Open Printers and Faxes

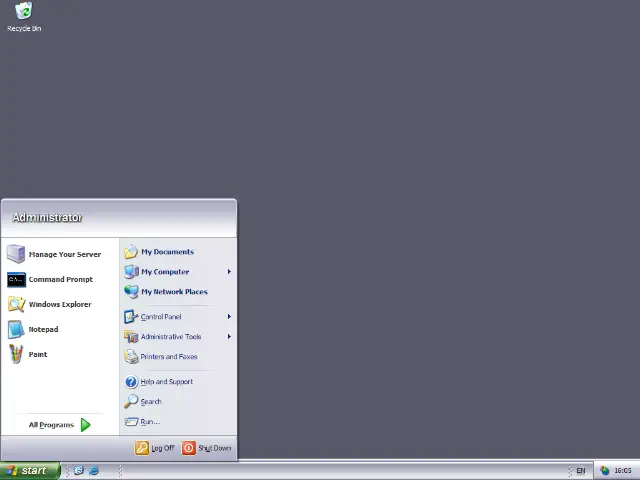[168, 357]
